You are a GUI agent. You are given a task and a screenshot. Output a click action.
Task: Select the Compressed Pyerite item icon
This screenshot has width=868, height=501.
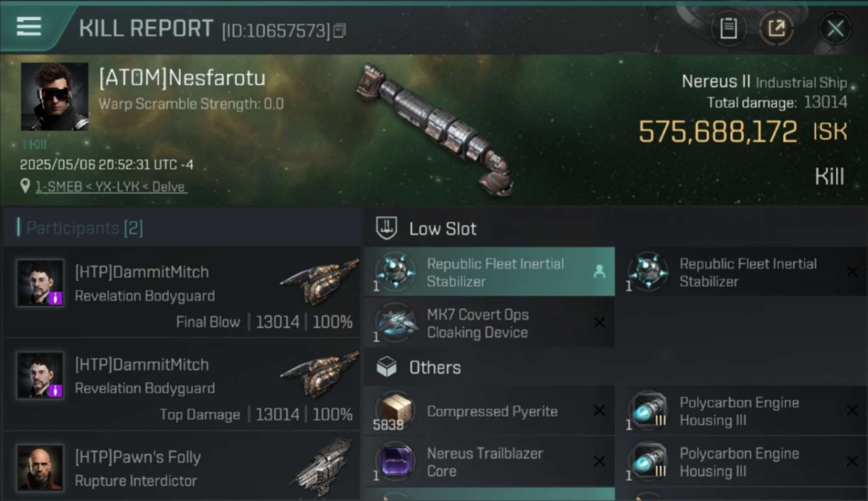click(x=395, y=411)
